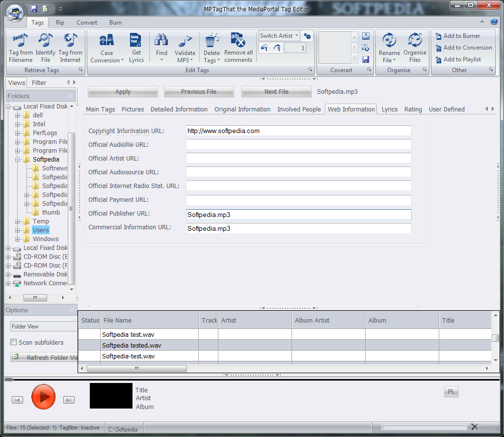Sort by the File Name column header
This screenshot has width=504, height=437.
pos(150,320)
